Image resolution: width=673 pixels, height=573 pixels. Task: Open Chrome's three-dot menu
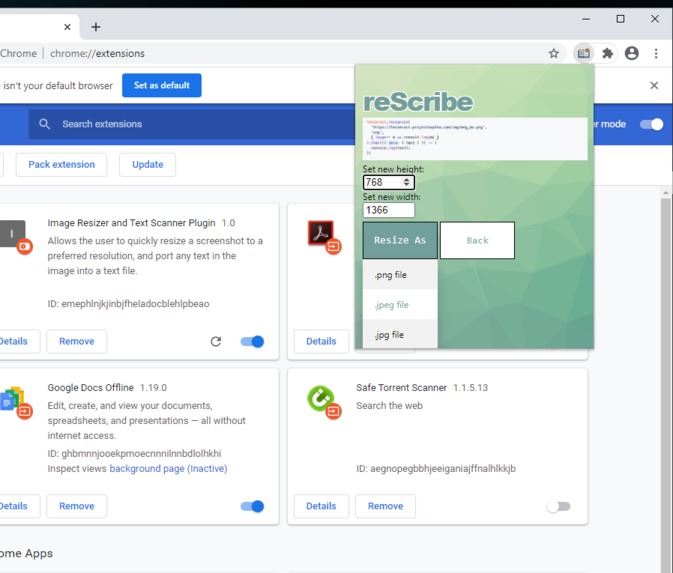click(656, 53)
